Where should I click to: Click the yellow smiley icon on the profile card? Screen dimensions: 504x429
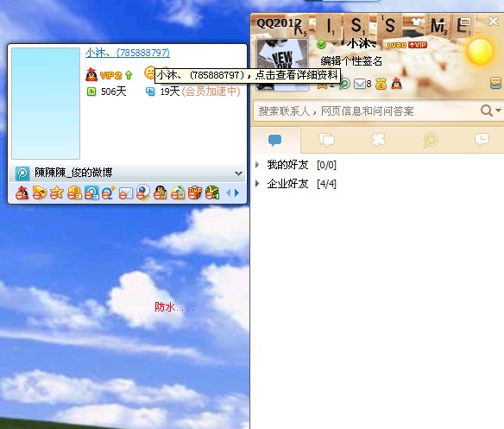coord(149,73)
